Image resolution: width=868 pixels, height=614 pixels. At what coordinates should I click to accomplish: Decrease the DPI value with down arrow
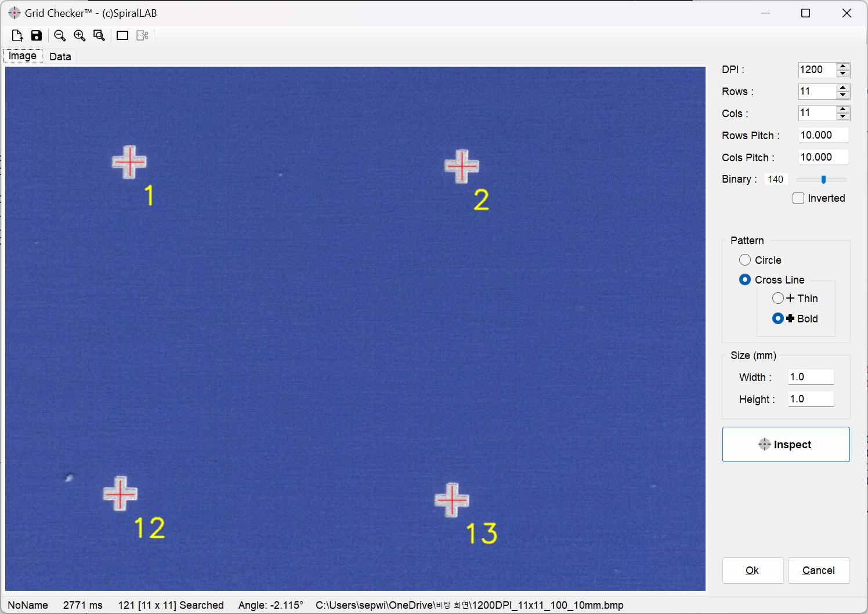tap(843, 74)
